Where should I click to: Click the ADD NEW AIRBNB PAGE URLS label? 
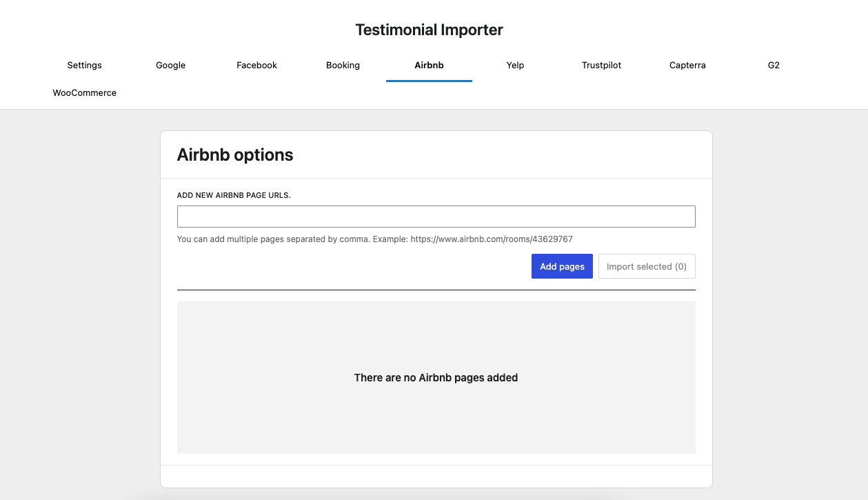[234, 195]
